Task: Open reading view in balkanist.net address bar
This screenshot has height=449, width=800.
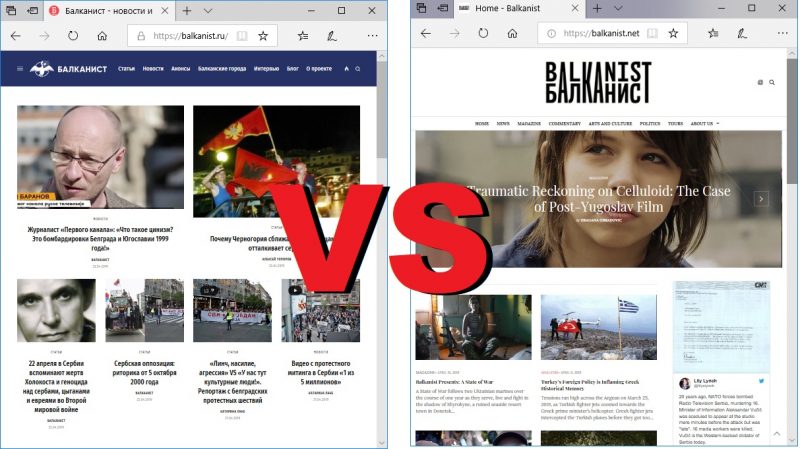Action: [652, 34]
